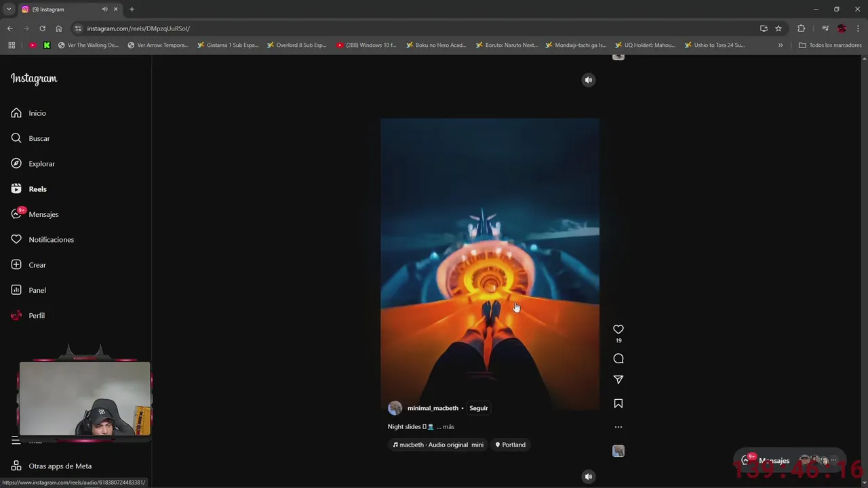Screen dimensions: 868x488
Task: Open media control toolbar icon
Action: click(x=825, y=28)
